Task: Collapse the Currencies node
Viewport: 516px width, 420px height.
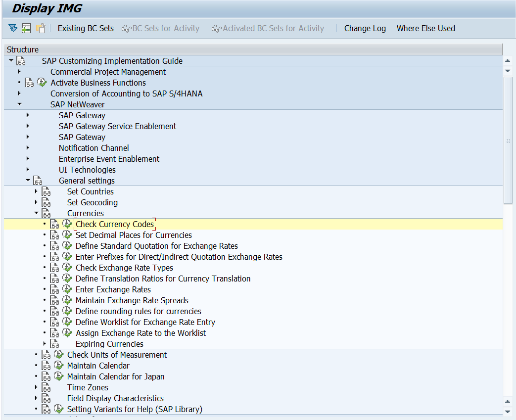Action: coord(36,213)
